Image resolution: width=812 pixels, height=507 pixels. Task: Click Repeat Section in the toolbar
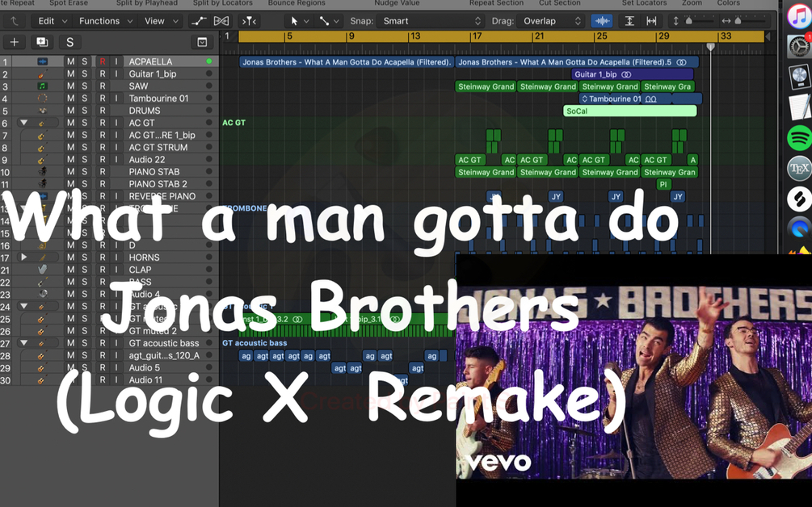pos(496,3)
